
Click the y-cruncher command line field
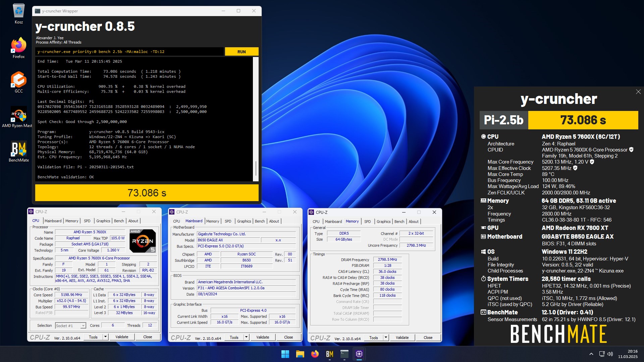click(x=129, y=52)
